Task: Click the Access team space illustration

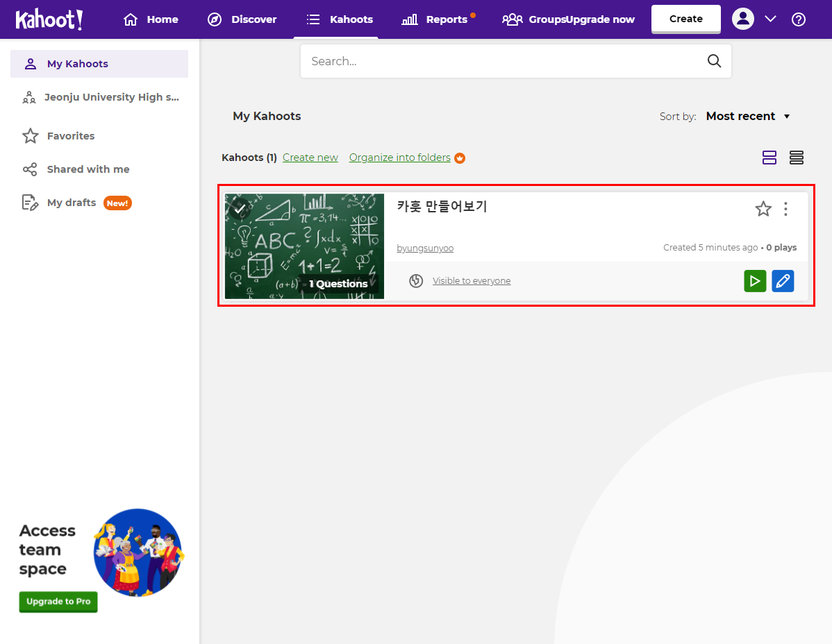Action: coord(138,552)
